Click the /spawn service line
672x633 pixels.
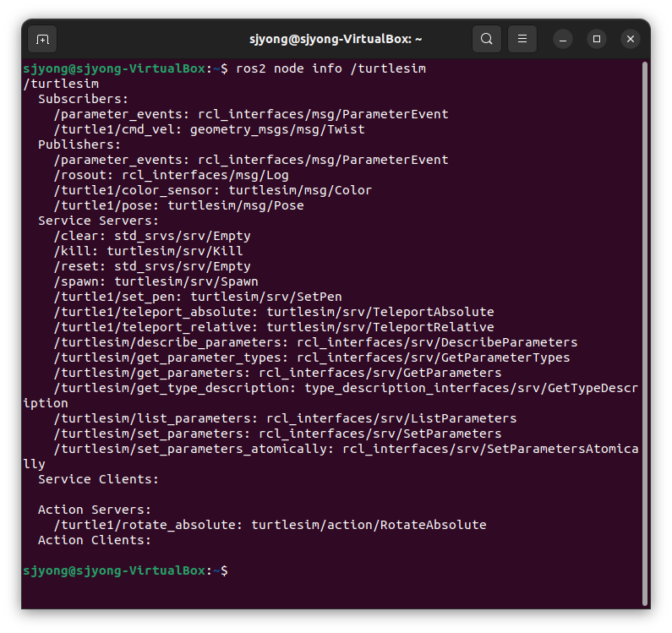click(x=156, y=281)
